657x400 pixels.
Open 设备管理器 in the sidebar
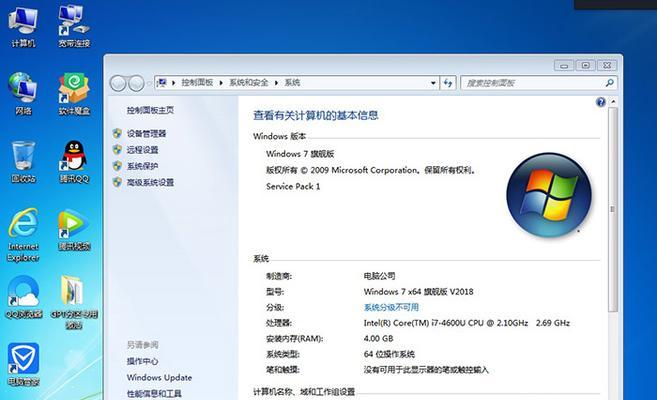pyautogui.click(x=146, y=134)
